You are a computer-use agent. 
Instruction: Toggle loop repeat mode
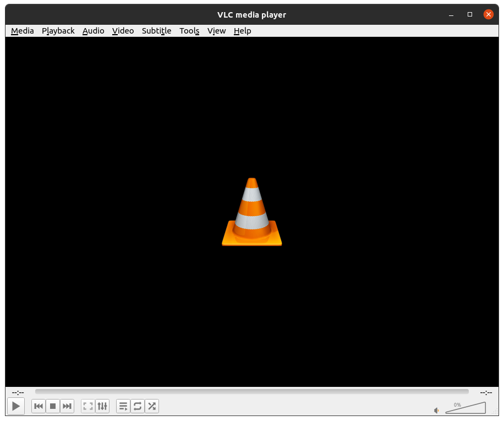coord(138,406)
